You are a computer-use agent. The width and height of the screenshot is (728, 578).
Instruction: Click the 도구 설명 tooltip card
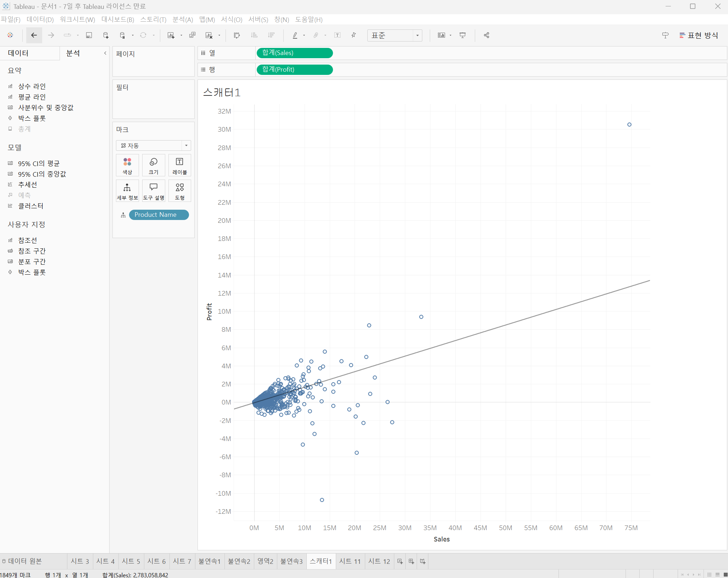[154, 191]
